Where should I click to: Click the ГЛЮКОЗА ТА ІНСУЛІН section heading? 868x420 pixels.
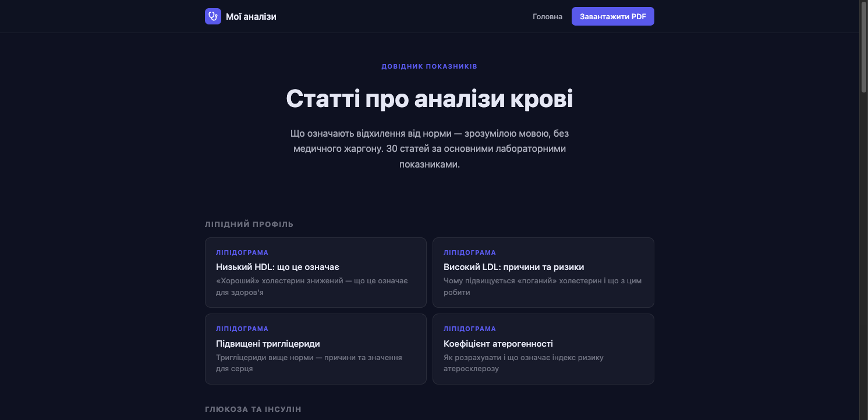point(253,410)
